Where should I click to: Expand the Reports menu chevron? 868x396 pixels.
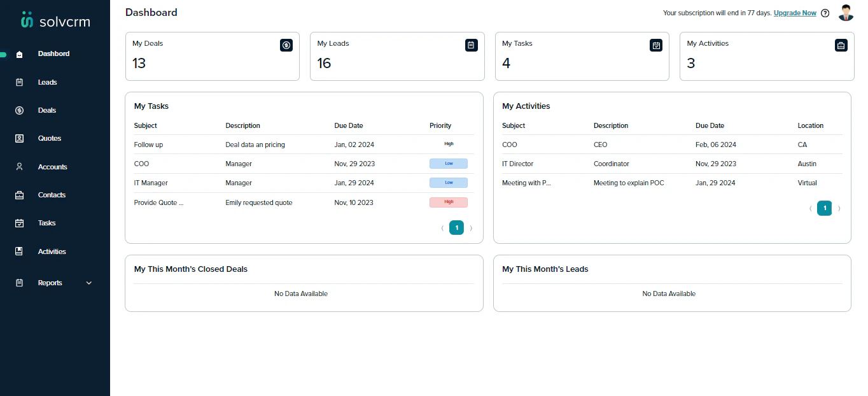pos(88,283)
